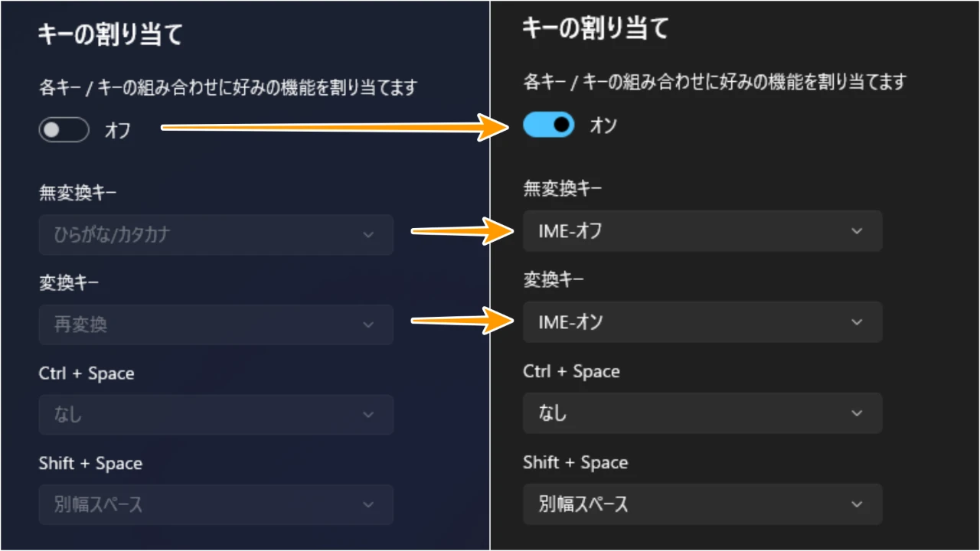Open the active なし dropdown under Ctrl + Space

[702, 413]
